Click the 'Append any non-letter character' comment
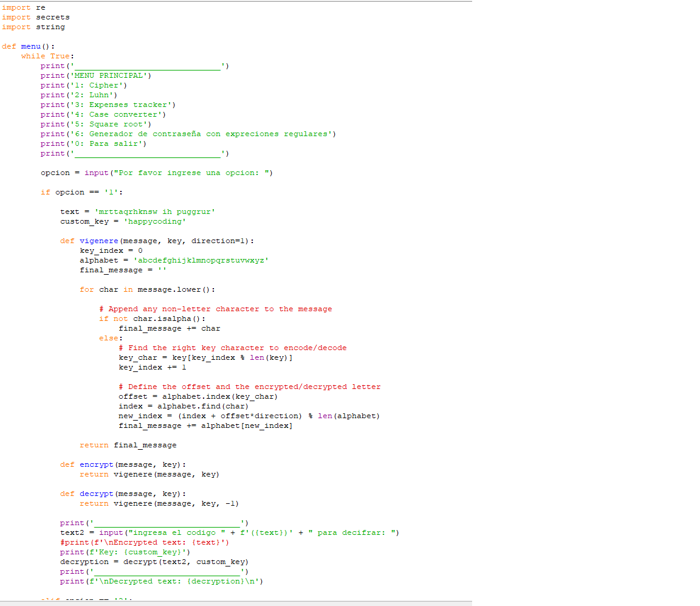The height and width of the screenshot is (606, 700). point(215,309)
